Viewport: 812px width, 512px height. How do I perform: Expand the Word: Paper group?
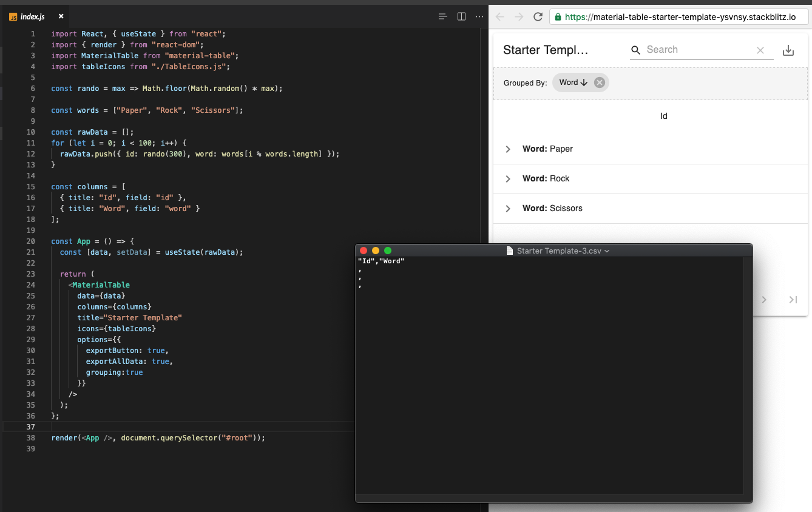(508, 149)
